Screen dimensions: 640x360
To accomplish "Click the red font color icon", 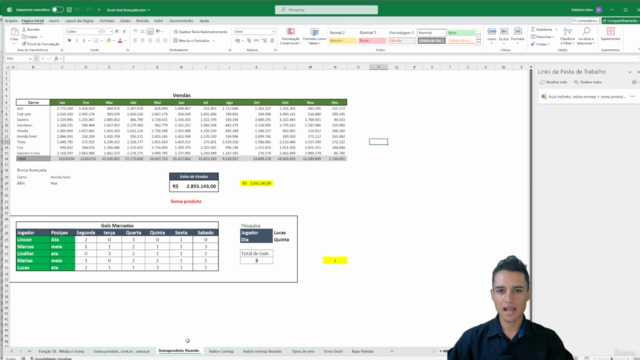I will [x=120, y=40].
